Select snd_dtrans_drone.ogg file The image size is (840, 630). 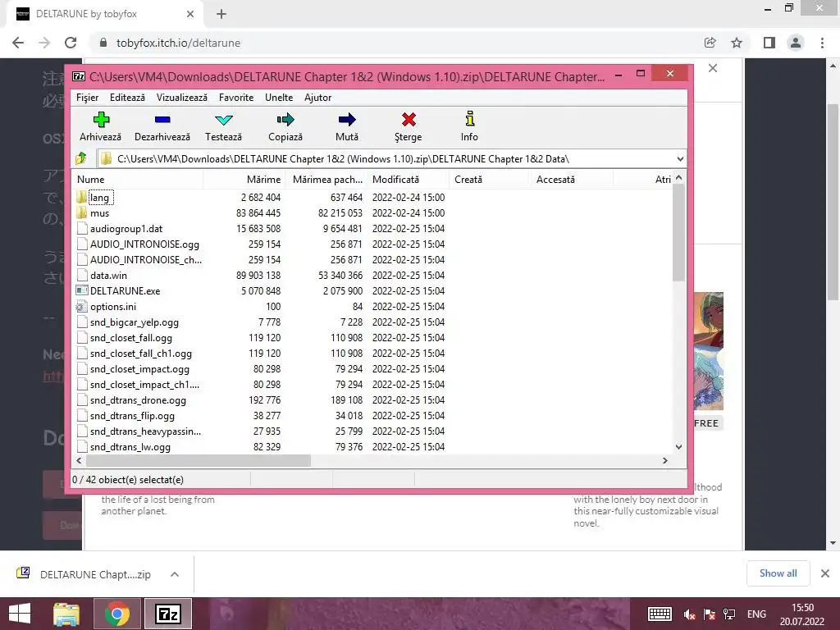pyautogui.click(x=138, y=400)
